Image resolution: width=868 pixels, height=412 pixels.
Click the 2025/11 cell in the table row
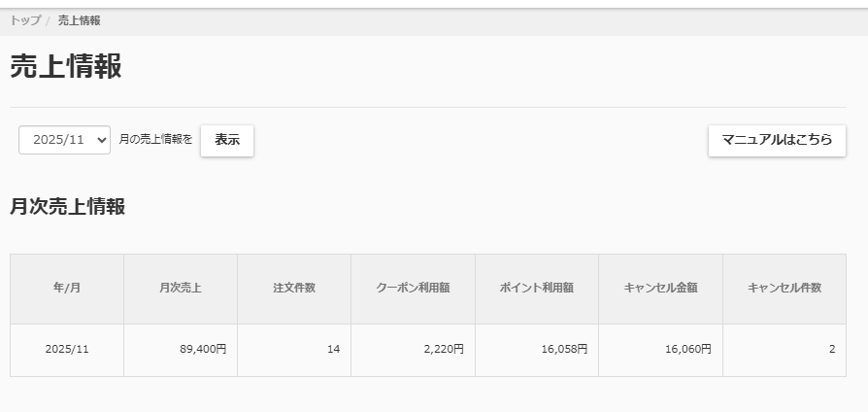(x=67, y=350)
